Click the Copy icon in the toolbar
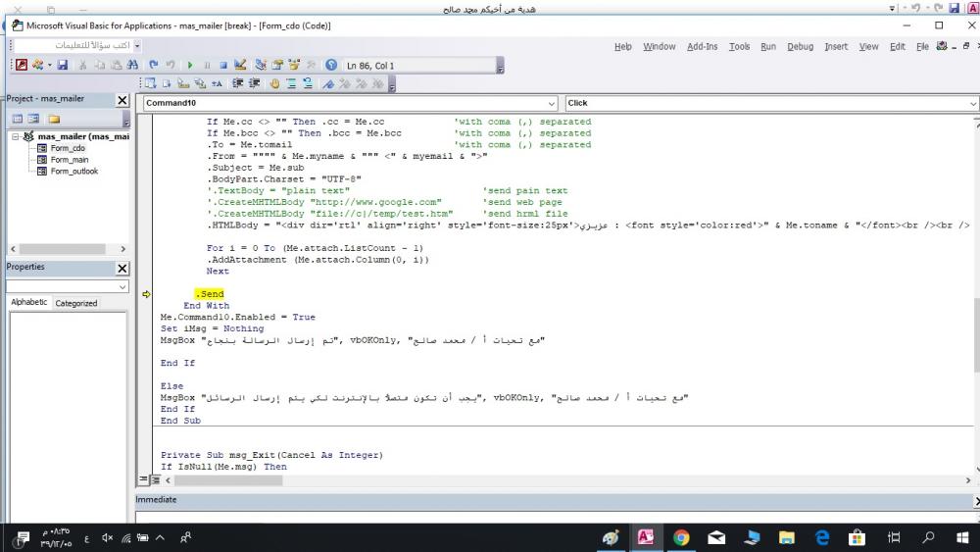This screenshot has width=980, height=552. [99, 65]
